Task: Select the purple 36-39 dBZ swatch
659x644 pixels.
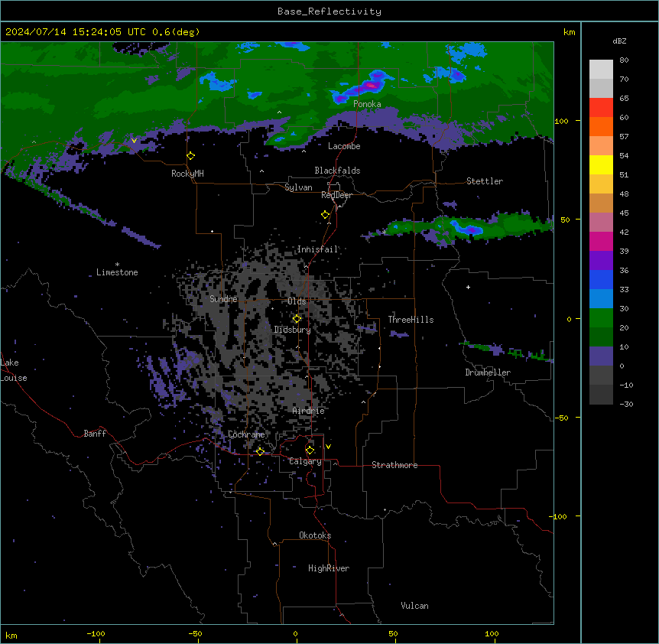Action: tap(601, 261)
